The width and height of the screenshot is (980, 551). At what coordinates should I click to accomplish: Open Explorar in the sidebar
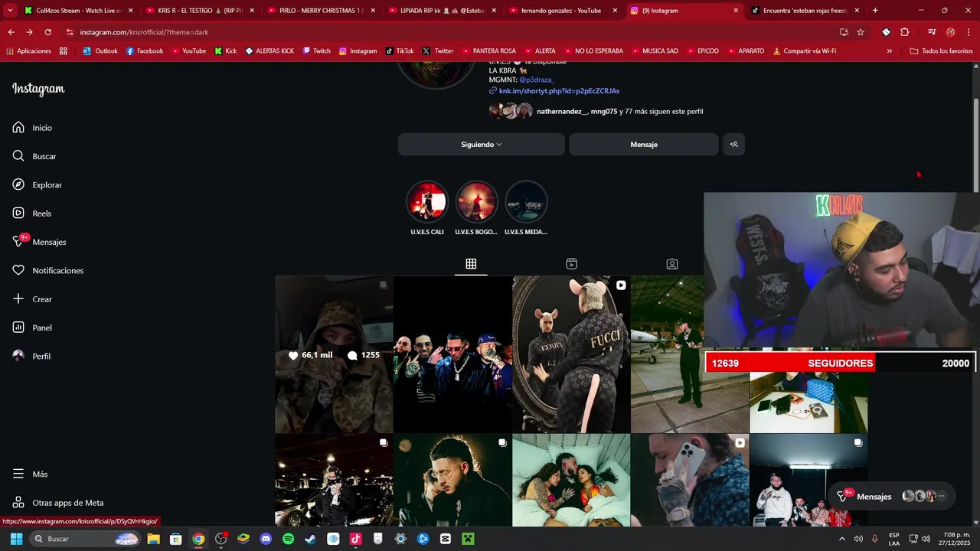tap(37, 185)
